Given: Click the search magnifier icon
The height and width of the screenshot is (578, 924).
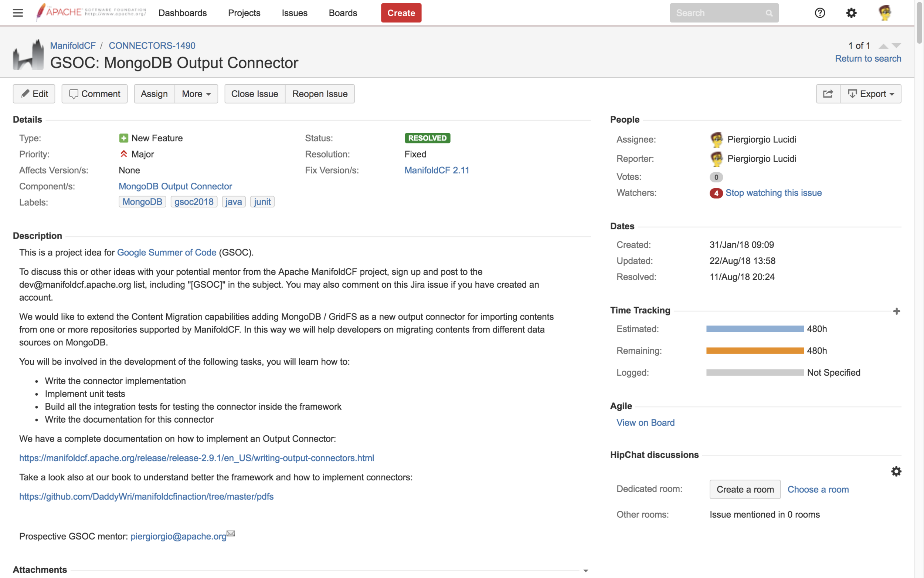Looking at the screenshot, I should pyautogui.click(x=769, y=13).
